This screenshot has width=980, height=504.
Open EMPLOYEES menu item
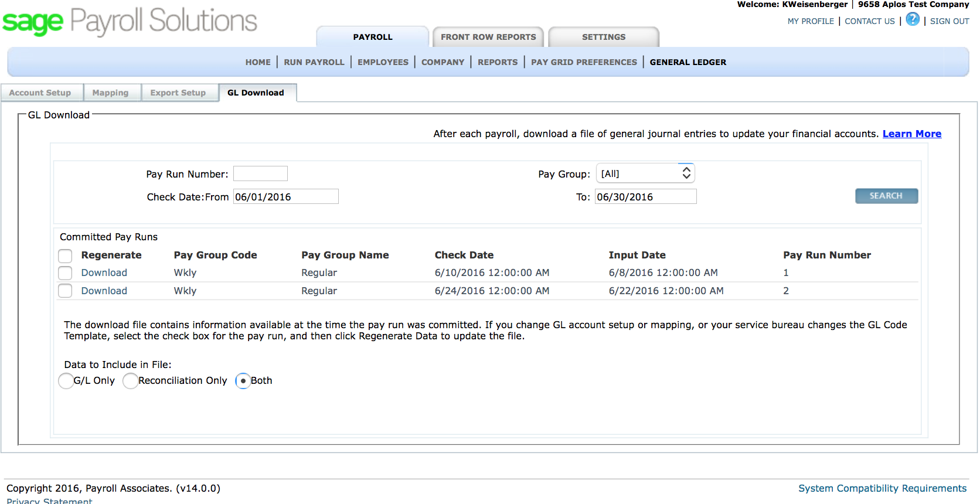(x=383, y=62)
